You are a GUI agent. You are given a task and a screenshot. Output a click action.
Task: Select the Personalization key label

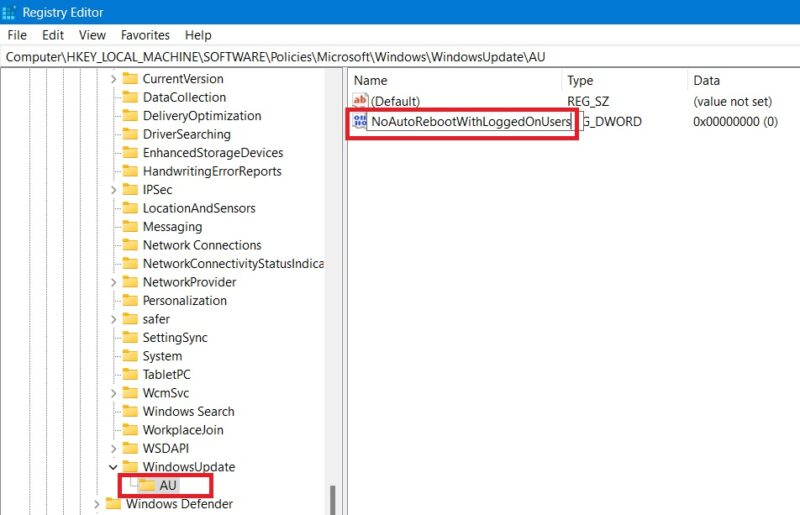click(x=185, y=301)
